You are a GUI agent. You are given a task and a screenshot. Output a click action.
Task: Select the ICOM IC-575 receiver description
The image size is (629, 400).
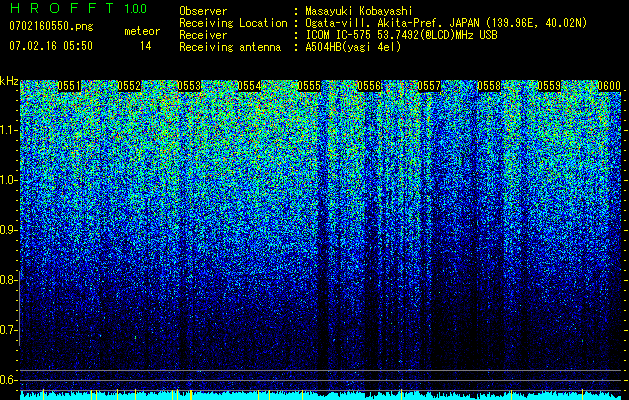[x=401, y=35]
